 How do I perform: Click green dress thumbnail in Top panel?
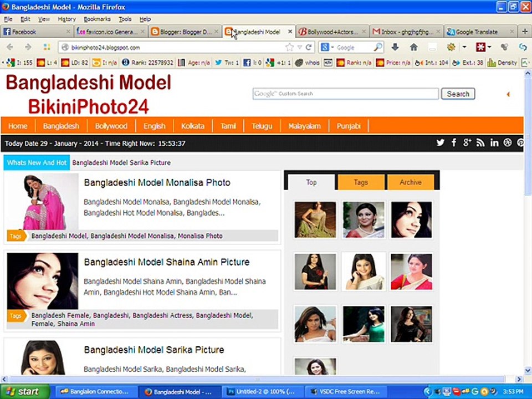[364, 324]
